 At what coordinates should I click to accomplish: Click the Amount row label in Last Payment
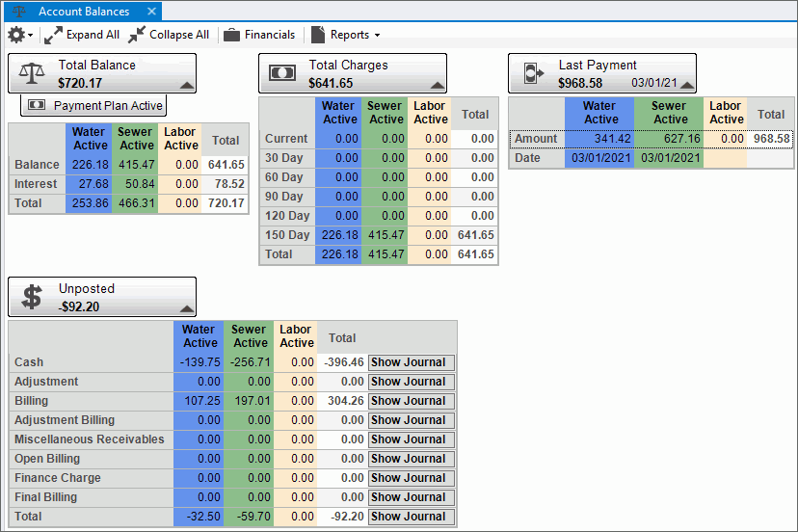click(x=536, y=139)
